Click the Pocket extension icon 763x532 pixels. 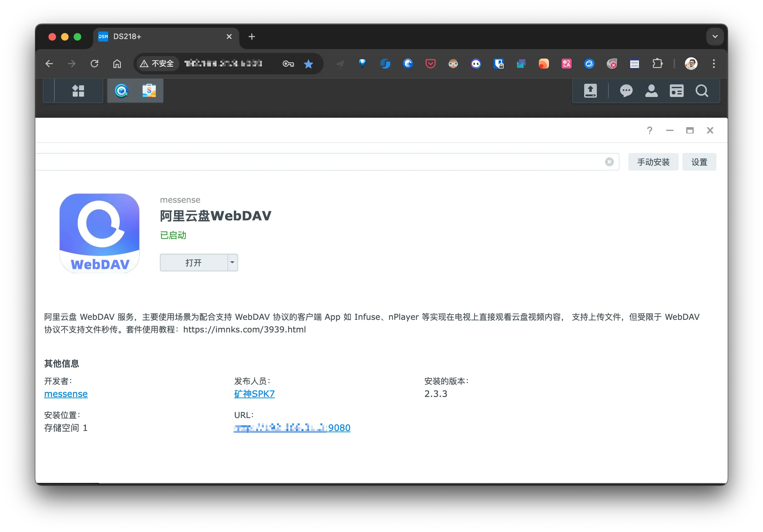coord(430,64)
